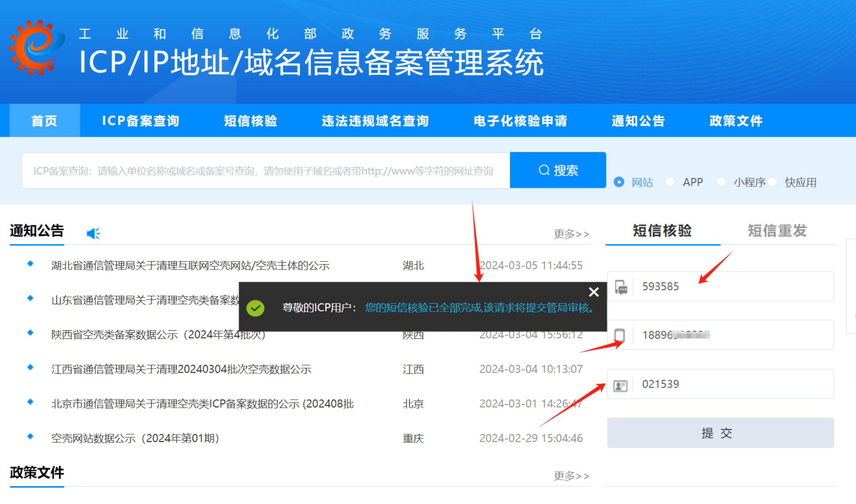
Task: Click the speaker icon beside 通知公告
Action: (93, 233)
